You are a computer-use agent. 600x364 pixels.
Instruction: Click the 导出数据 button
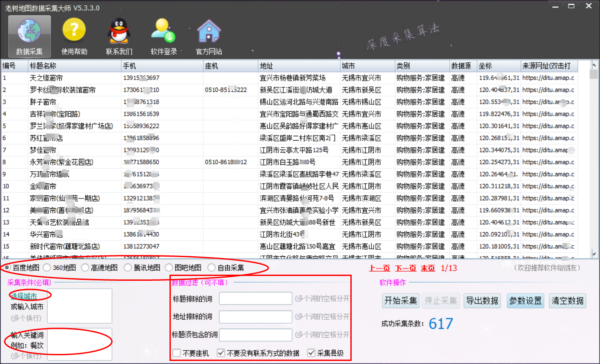482,301
